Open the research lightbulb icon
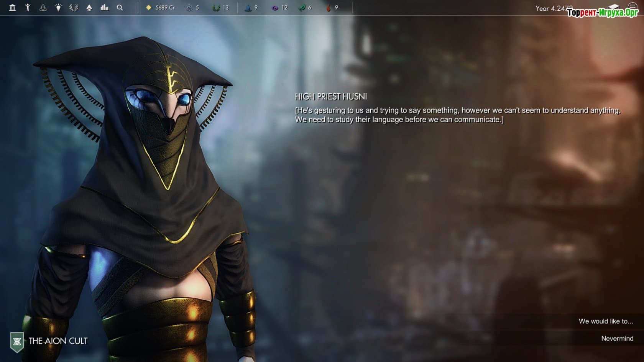This screenshot has width=644, height=362. [x=58, y=8]
